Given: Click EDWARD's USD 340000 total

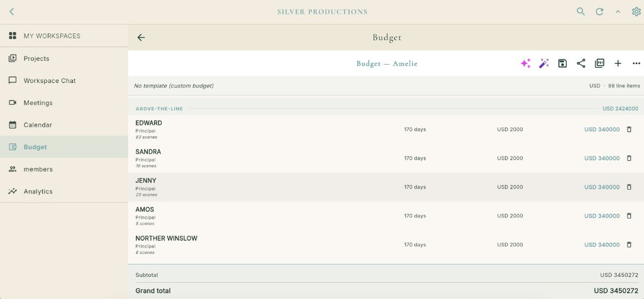Looking at the screenshot, I should [x=602, y=129].
